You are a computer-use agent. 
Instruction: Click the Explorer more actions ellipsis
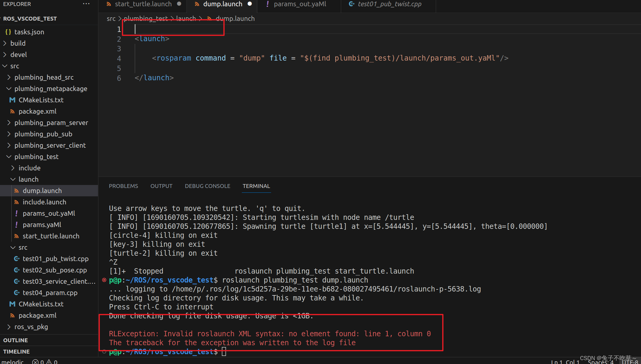86,4
